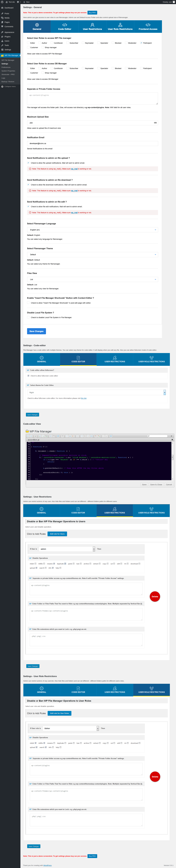This screenshot has width=176, height=868.
Task: Uncheck file upload notifications checkbox
Action: (x=28, y=163)
